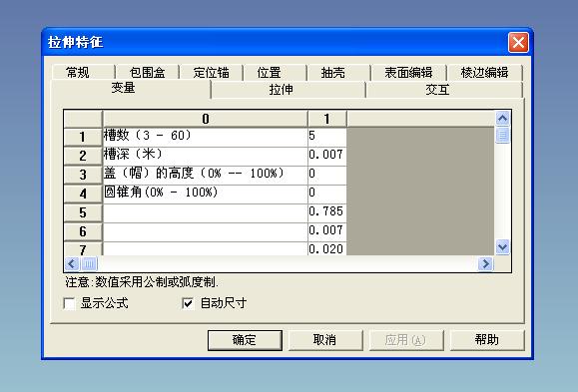Select the 变量 tab
578x392 pixels.
pyautogui.click(x=131, y=89)
